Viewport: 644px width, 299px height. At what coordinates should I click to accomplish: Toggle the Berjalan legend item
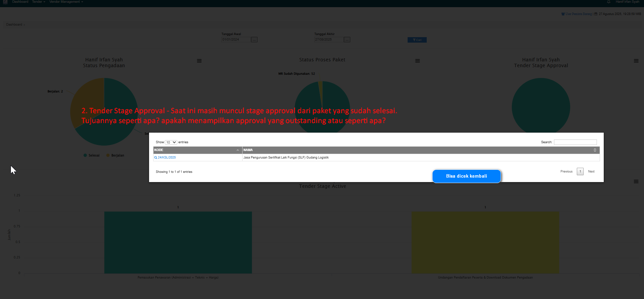coord(115,155)
